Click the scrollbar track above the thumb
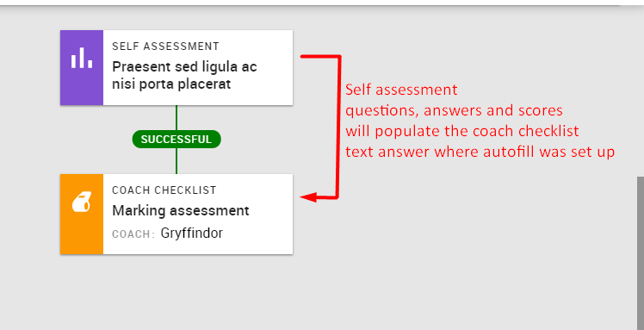This screenshot has height=330, width=644. click(x=641, y=91)
